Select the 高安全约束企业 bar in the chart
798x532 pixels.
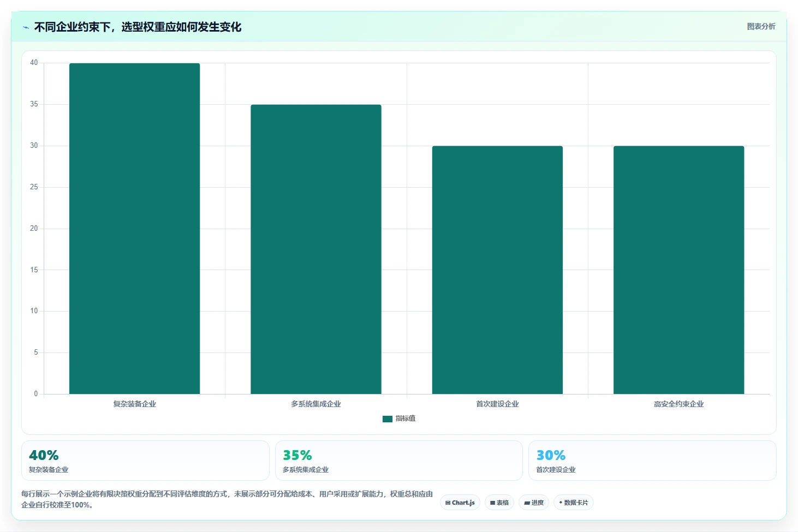(679, 270)
